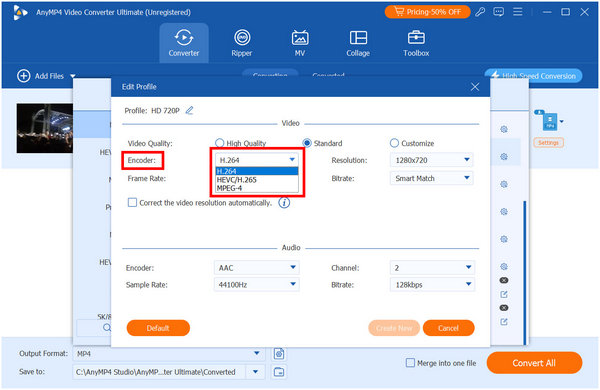The image size is (600, 390).
Task: Open the output folder icon
Action: click(x=279, y=372)
